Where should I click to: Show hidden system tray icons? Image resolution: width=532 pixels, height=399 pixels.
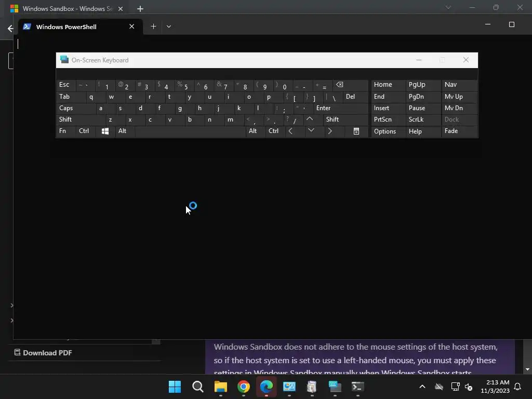(x=422, y=387)
